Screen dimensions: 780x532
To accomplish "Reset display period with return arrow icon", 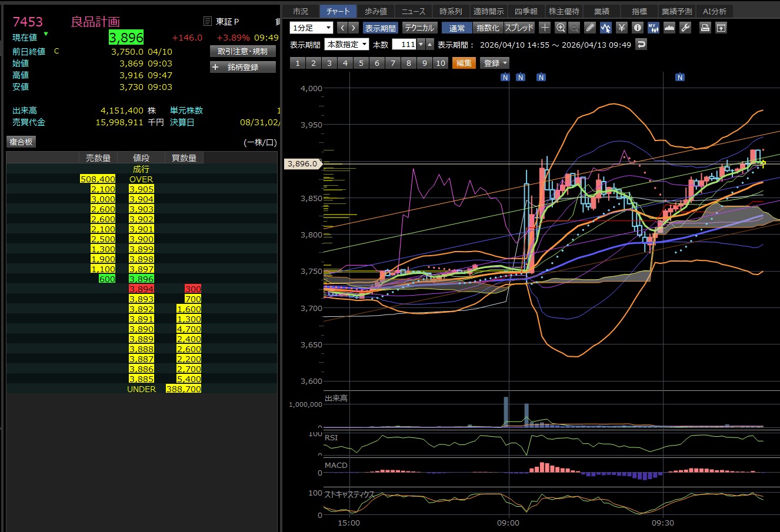I will click(641, 44).
